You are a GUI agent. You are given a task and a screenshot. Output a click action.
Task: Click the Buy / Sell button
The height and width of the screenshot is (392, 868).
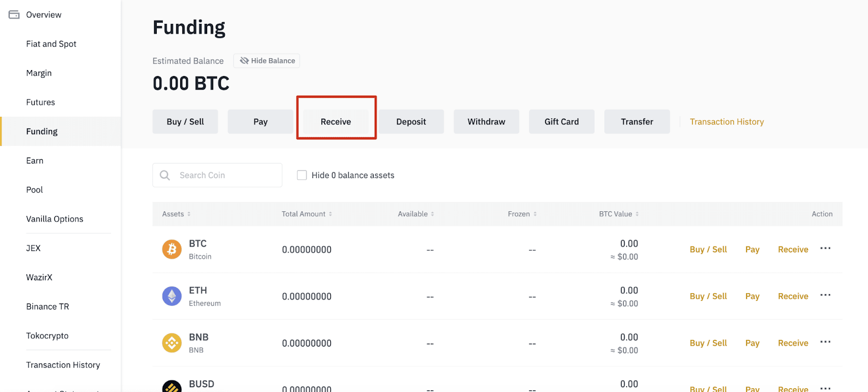pyautogui.click(x=186, y=122)
